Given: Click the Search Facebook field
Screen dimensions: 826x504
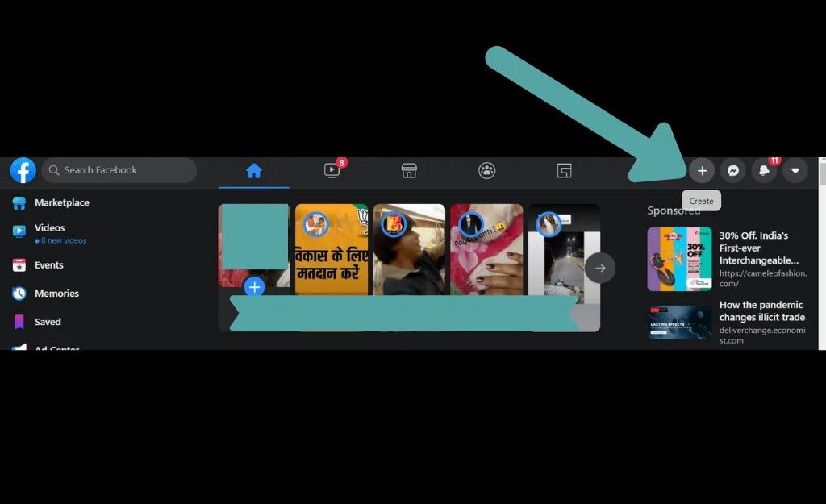Looking at the screenshot, I should 119,170.
